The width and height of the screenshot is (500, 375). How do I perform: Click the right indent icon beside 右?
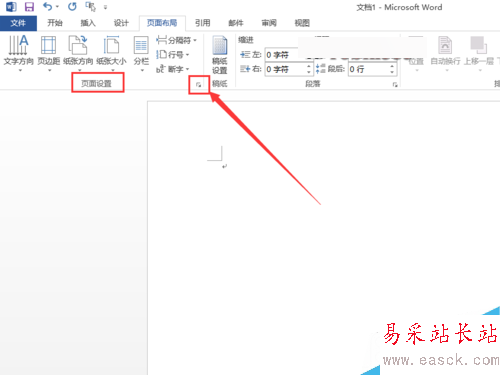click(245, 69)
